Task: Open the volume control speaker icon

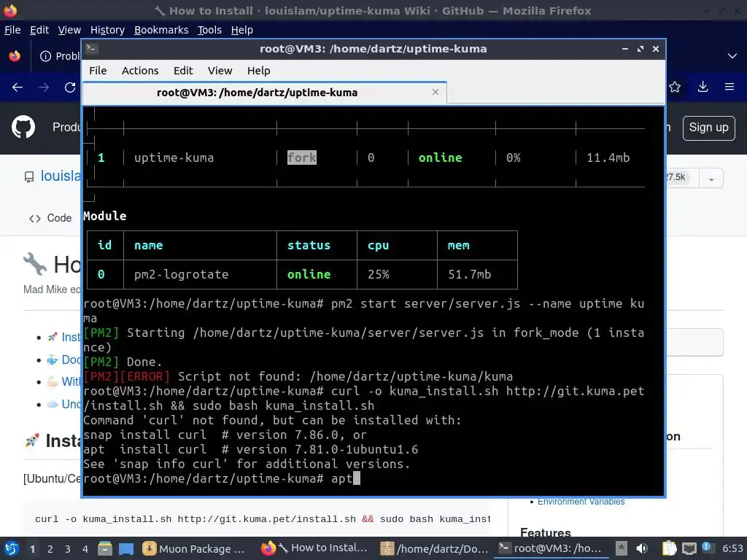Action: coord(642,548)
